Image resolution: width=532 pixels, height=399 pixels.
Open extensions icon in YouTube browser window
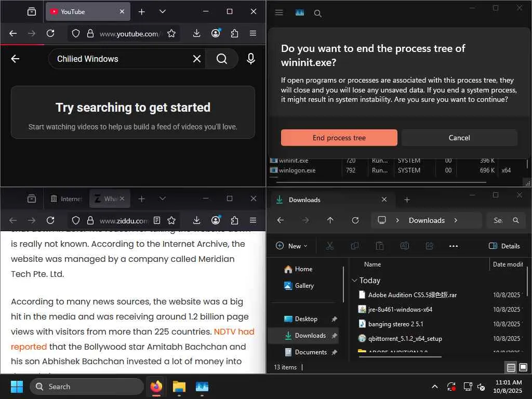pyautogui.click(x=234, y=33)
